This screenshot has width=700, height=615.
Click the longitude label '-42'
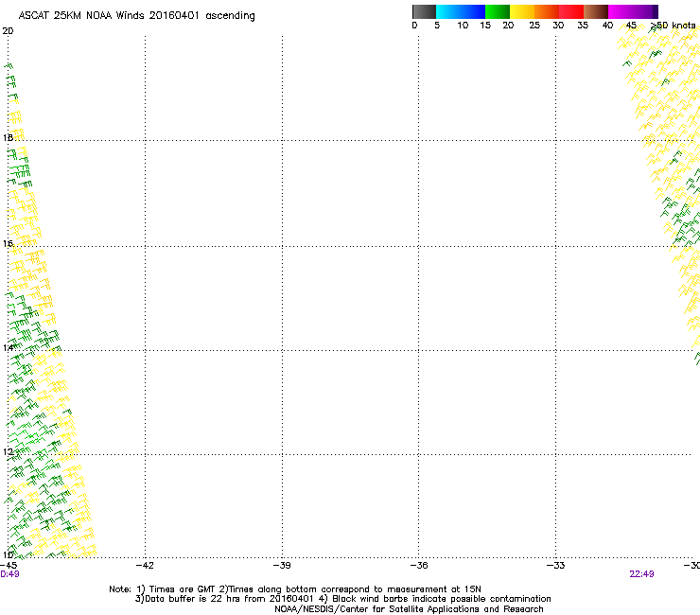point(145,566)
